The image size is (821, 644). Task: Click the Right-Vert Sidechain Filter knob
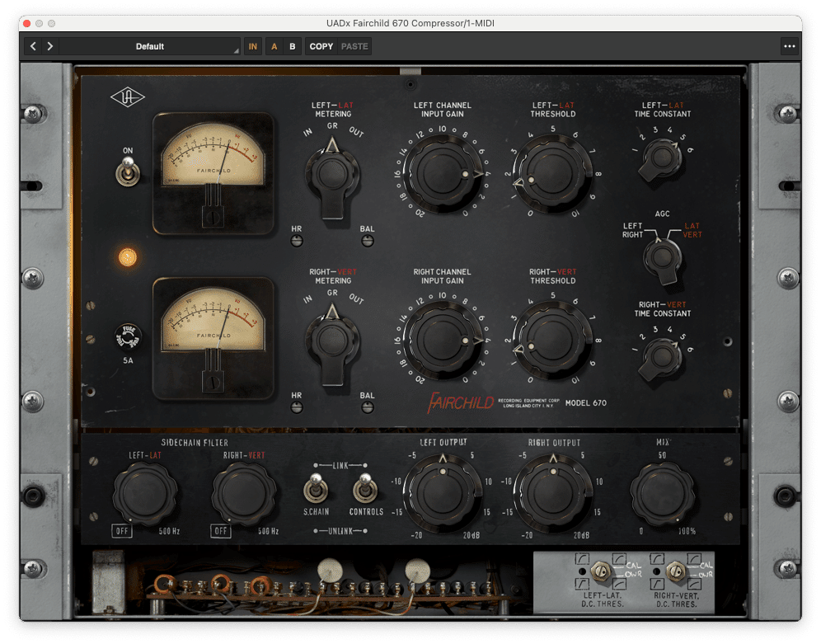[244, 493]
